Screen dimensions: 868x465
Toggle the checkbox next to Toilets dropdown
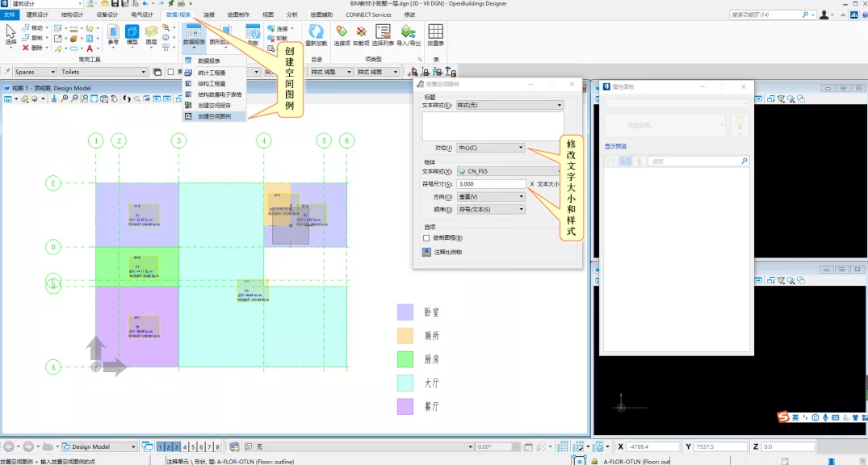coord(170,72)
